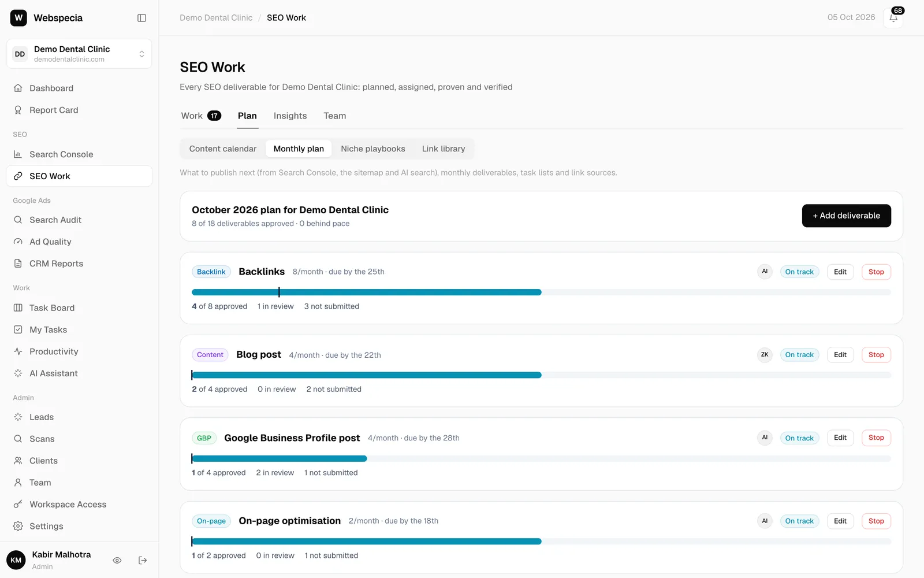The width and height of the screenshot is (924, 578).
Task: Expand the Demo Dental Clinic workspace switcher
Action: click(x=79, y=54)
